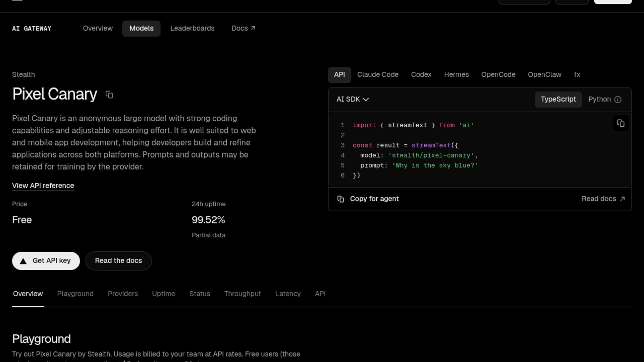The image size is (644, 362).
Task: Select the Claude Code tab
Action: pyautogui.click(x=378, y=75)
